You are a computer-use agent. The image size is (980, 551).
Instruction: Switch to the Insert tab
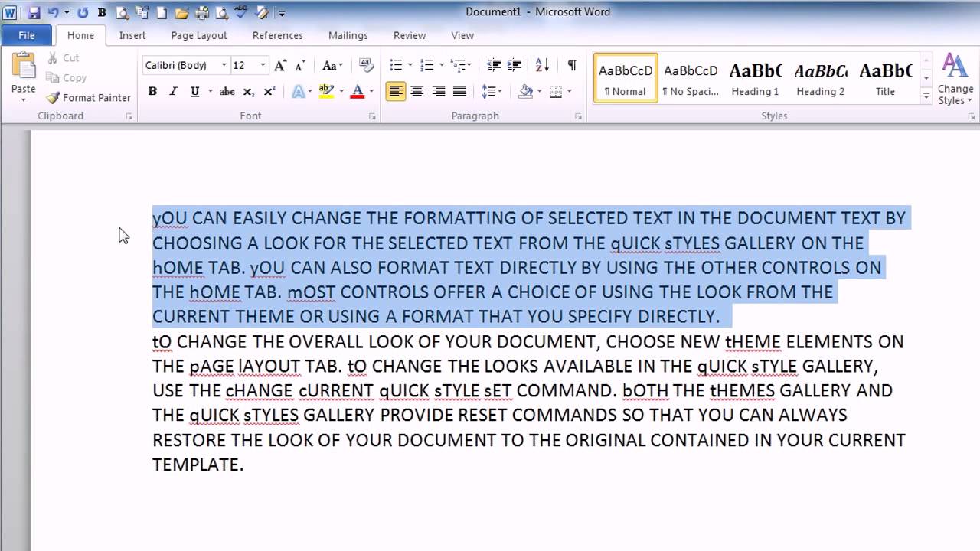(x=132, y=35)
